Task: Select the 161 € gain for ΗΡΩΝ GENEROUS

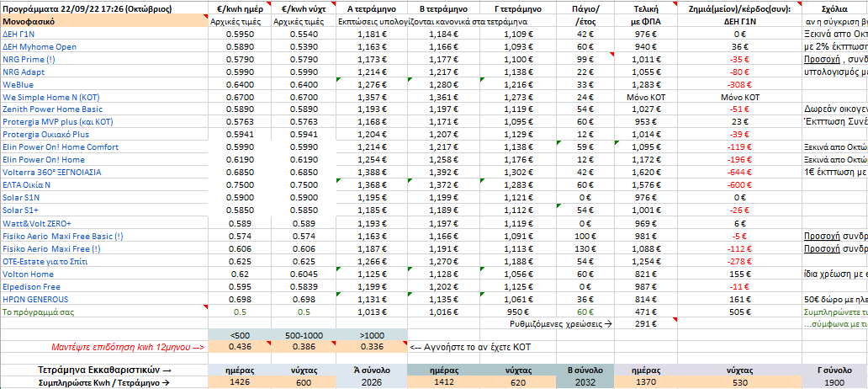Action: click(x=739, y=300)
